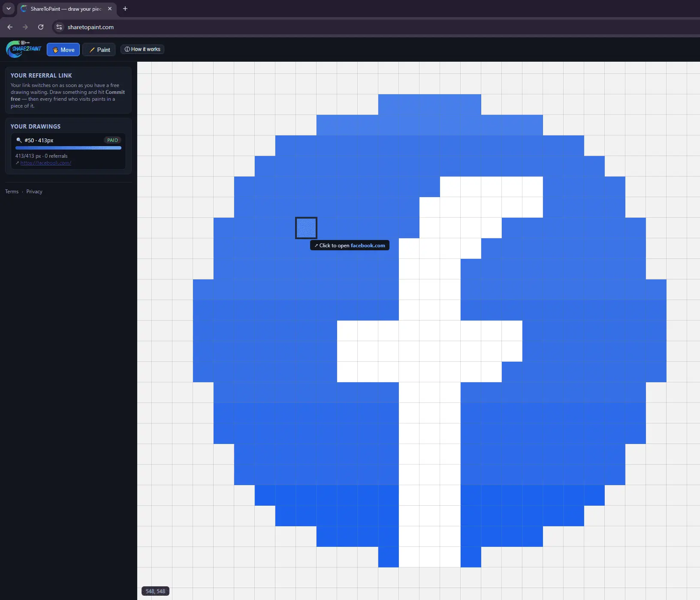Locate drawing #50 via magnifier icon
The height and width of the screenshot is (600, 700).
(x=19, y=140)
